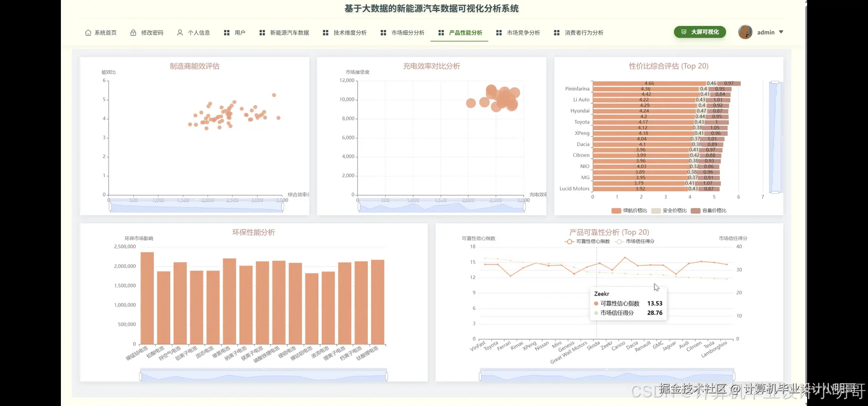Toggle 安全价格比 legend series
The height and width of the screenshot is (406, 868).
point(669,211)
